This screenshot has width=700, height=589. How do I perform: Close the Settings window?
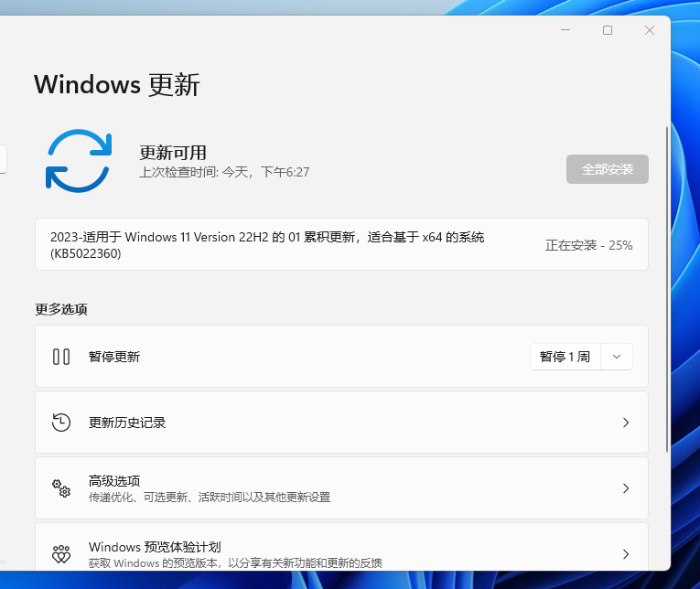click(650, 30)
